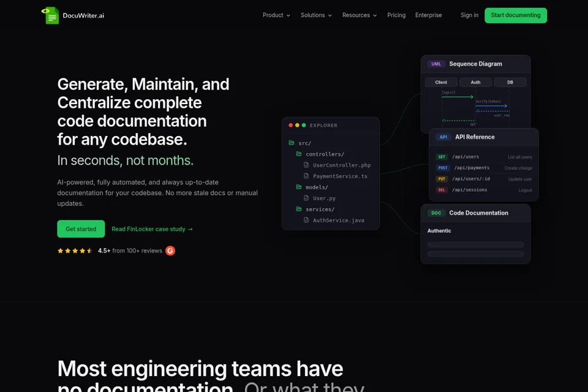Open the DocuWriter.ai home link text

(x=83, y=15)
